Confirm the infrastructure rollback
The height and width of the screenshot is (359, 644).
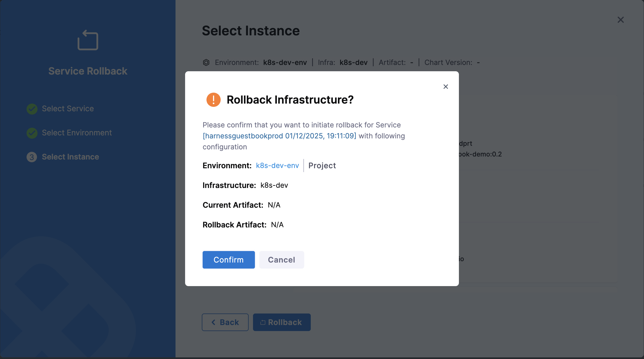point(229,260)
